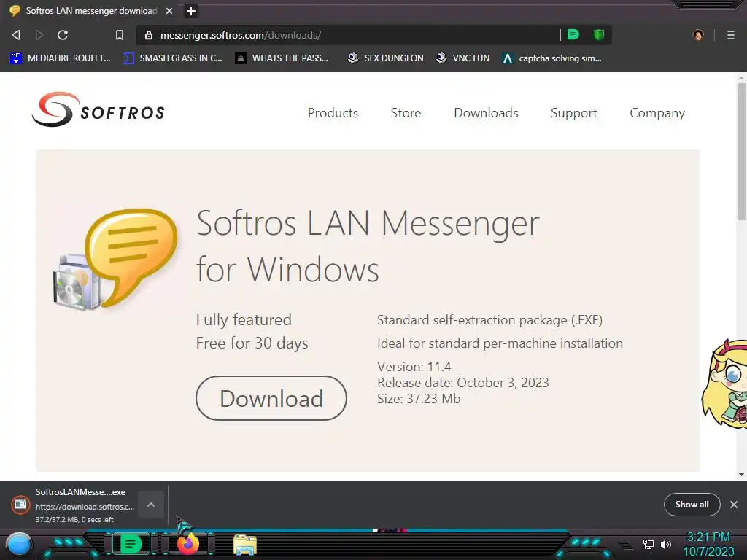Image resolution: width=747 pixels, height=560 pixels.
Task: Open the Store menu item
Action: click(x=406, y=113)
